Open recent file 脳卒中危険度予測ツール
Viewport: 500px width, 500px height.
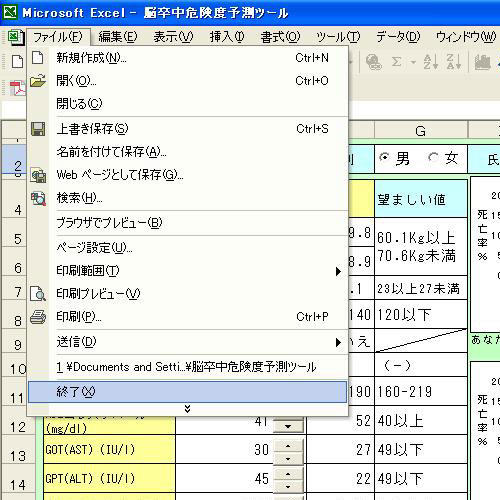pos(188,367)
